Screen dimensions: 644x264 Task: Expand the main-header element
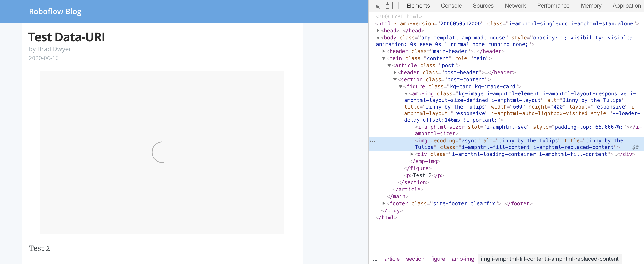pyautogui.click(x=383, y=51)
